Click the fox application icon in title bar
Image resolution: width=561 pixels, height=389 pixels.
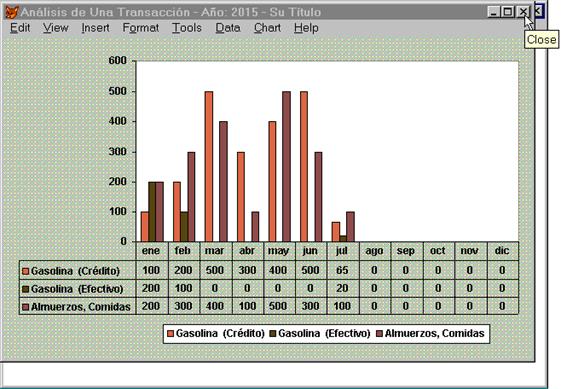11,12
